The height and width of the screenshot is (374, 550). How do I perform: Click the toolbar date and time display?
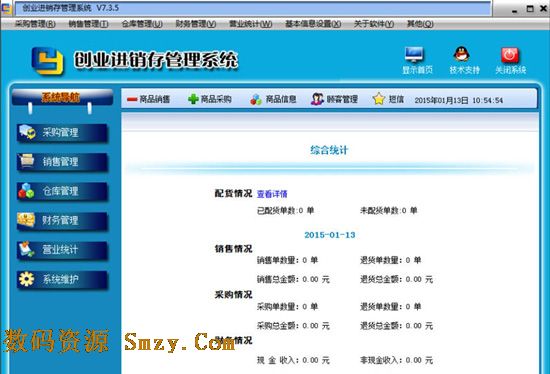tap(459, 100)
